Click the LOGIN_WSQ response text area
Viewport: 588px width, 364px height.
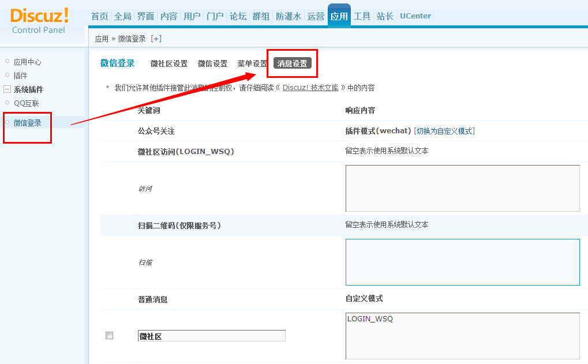(463, 336)
